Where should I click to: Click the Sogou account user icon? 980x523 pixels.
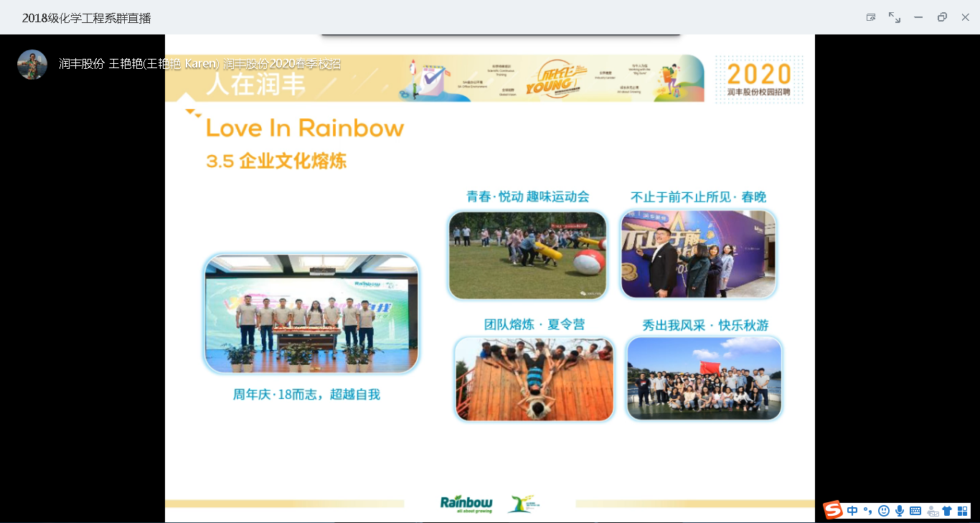point(932,511)
